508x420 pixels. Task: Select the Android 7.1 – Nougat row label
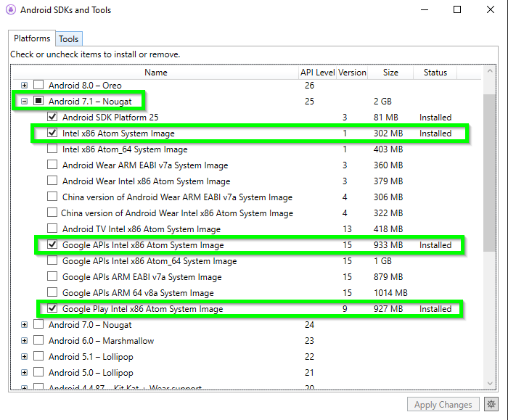(90, 102)
